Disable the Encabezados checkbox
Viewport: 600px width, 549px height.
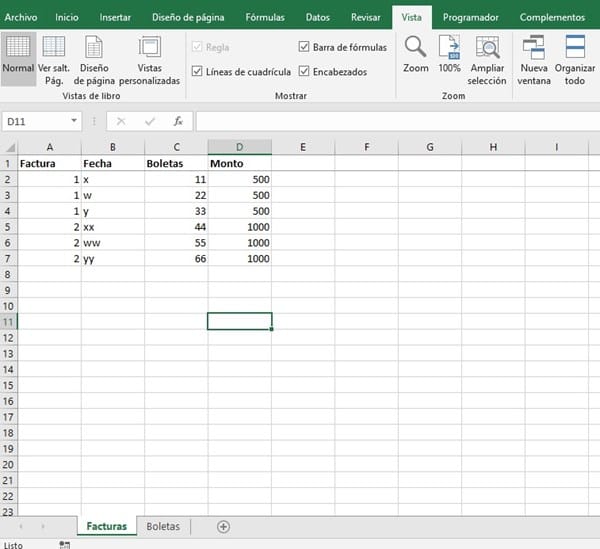[x=304, y=72]
